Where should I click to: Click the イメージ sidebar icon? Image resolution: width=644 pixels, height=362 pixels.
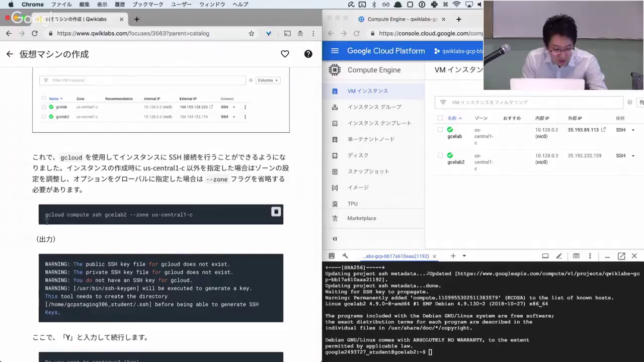click(x=335, y=188)
